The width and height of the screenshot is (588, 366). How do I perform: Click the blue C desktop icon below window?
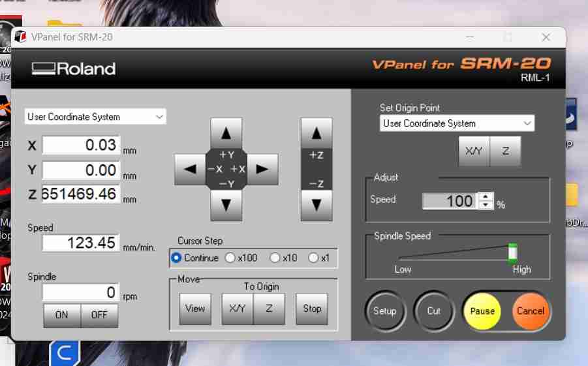point(65,353)
